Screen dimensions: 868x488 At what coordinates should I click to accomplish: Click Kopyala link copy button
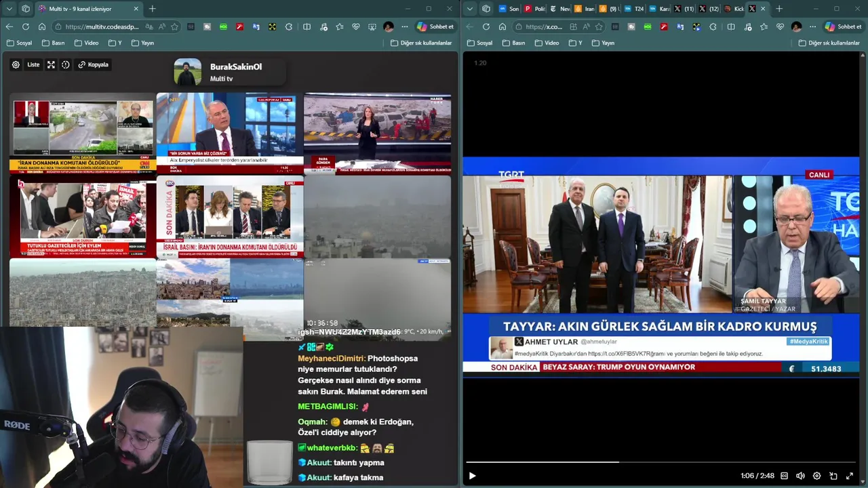94,65
